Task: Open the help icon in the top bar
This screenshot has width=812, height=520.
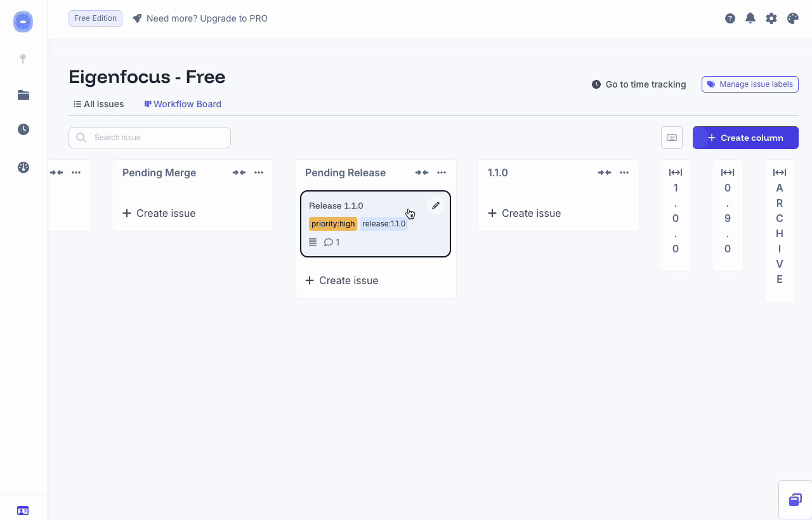Action: click(x=730, y=18)
